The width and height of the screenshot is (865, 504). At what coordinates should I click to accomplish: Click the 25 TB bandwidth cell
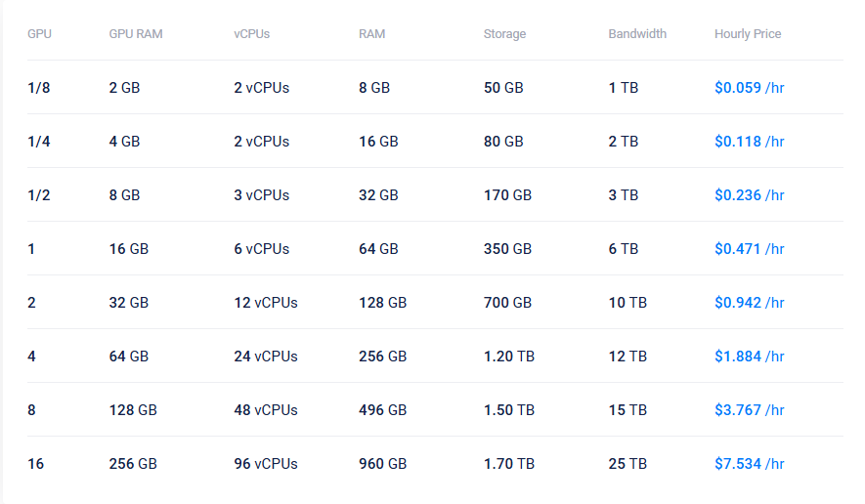[627, 464]
